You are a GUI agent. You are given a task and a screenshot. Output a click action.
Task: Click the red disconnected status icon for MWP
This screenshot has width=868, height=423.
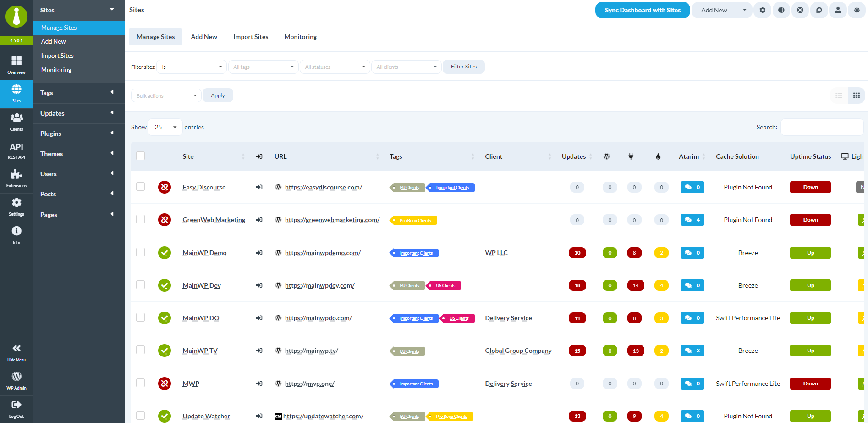[x=165, y=384]
